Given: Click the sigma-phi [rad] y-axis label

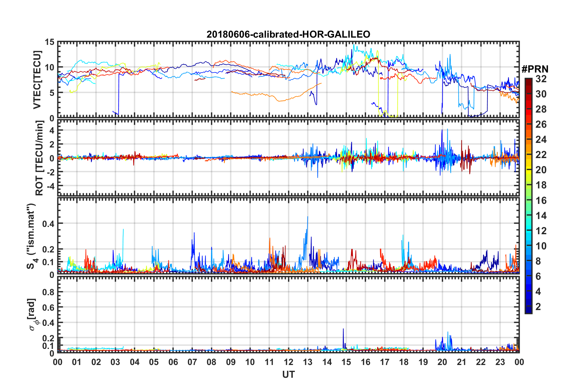Looking at the screenshot, I should click(33, 314).
